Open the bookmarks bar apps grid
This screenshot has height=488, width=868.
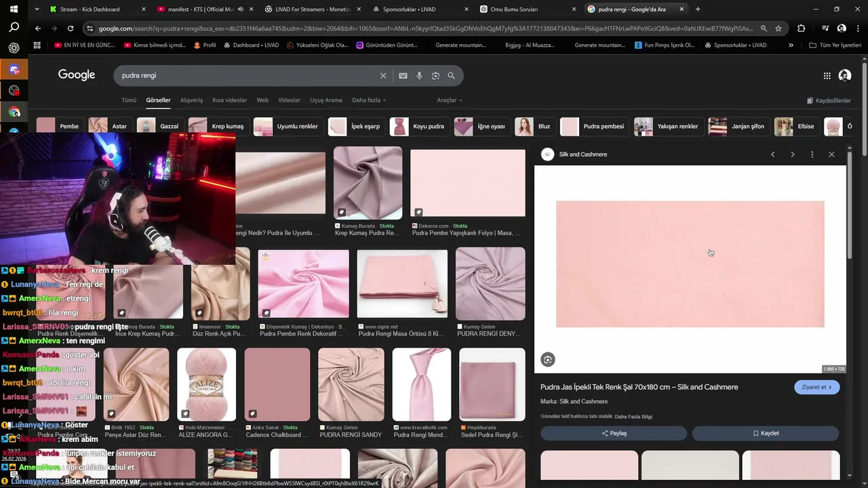click(x=37, y=45)
